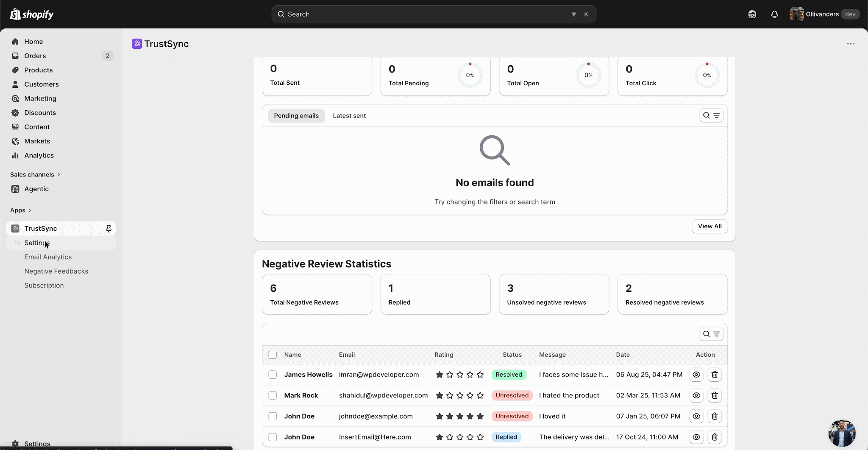Click the Unsolved negative reviews card

pos(554,294)
